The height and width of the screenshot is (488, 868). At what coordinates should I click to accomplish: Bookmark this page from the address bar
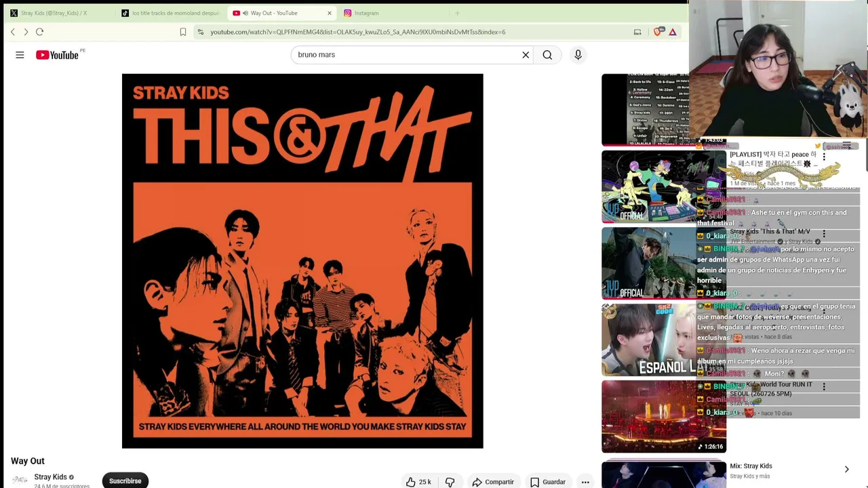point(183,32)
